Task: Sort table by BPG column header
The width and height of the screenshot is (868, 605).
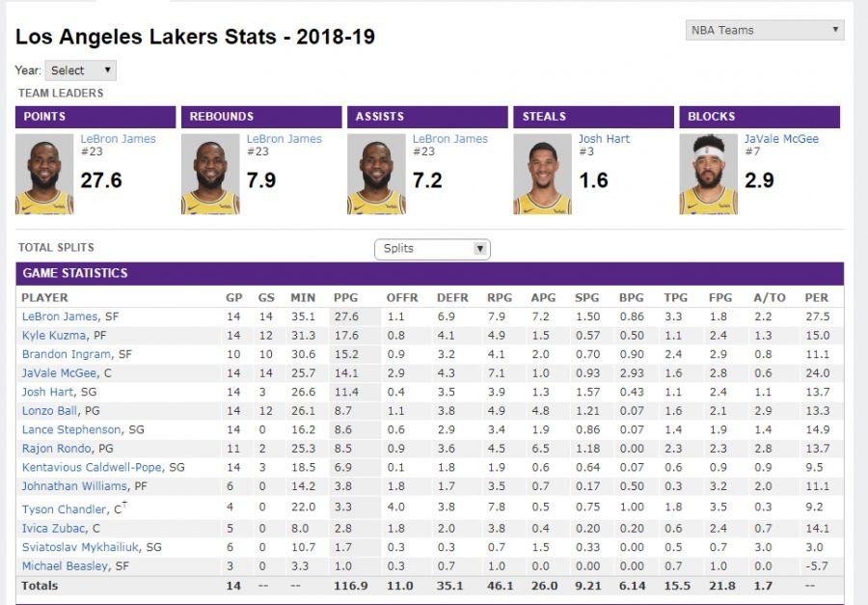Action: tap(631, 297)
